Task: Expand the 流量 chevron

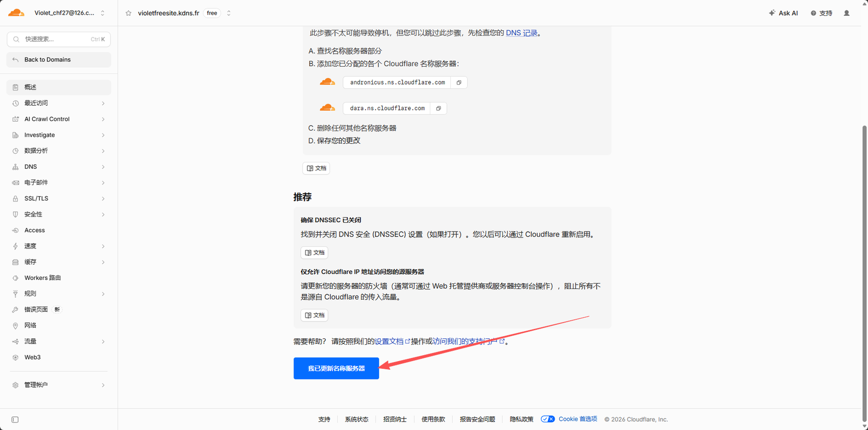Action: tap(103, 342)
